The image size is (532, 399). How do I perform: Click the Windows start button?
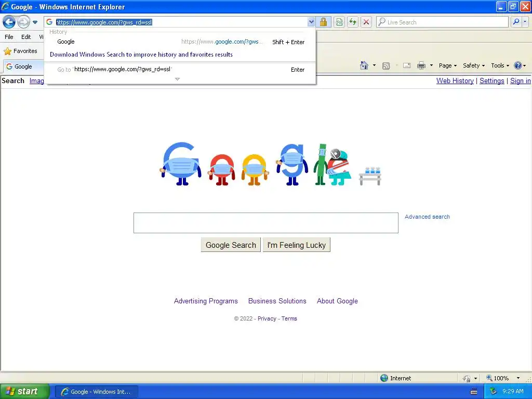tap(24, 392)
